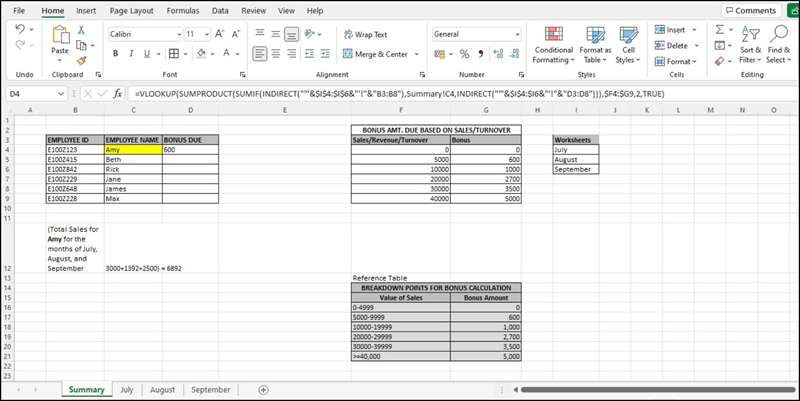The image size is (800, 401).
Task: Click the AutoSum sigma icon
Action: (719, 31)
